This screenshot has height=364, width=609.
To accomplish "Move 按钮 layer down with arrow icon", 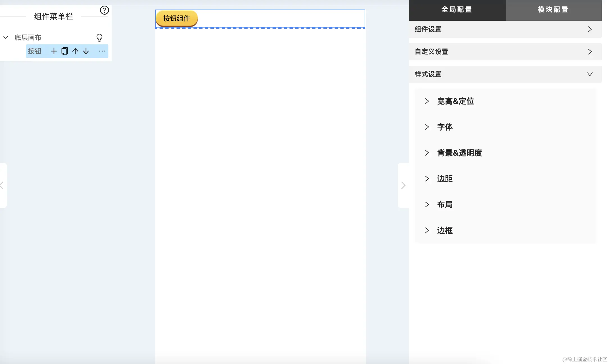I will click(86, 51).
